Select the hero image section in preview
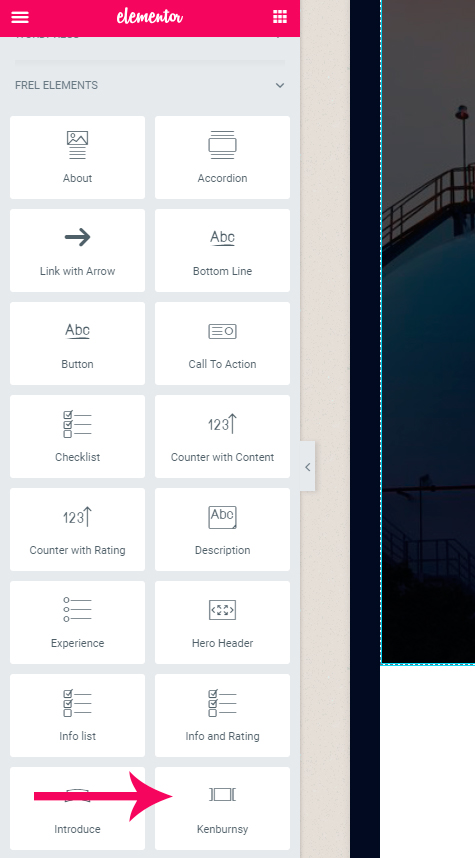The height and width of the screenshot is (858, 475). [x=428, y=332]
